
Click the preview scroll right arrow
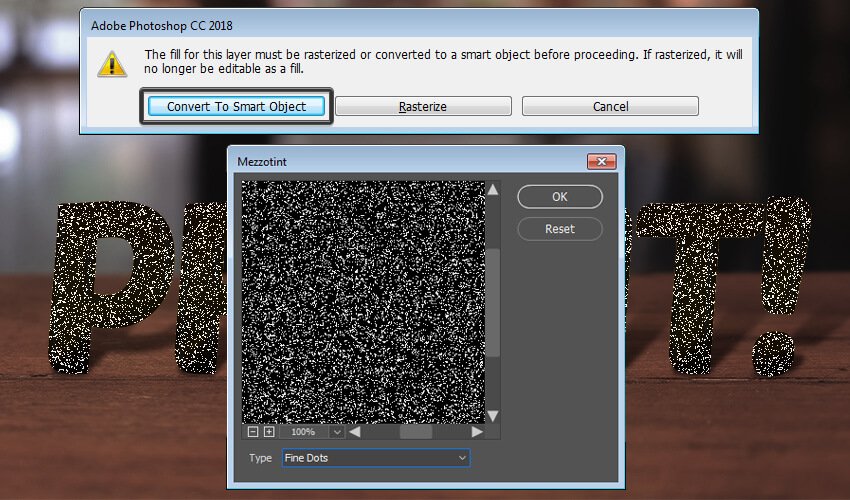[x=477, y=432]
